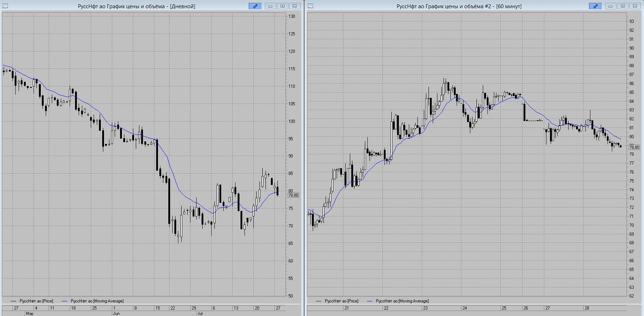
Task: Maximize the 60-minute chart window
Action: click(x=623, y=6)
